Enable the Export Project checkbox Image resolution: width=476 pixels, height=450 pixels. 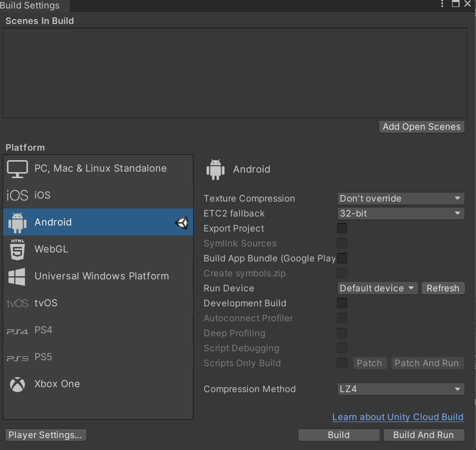tap(342, 228)
